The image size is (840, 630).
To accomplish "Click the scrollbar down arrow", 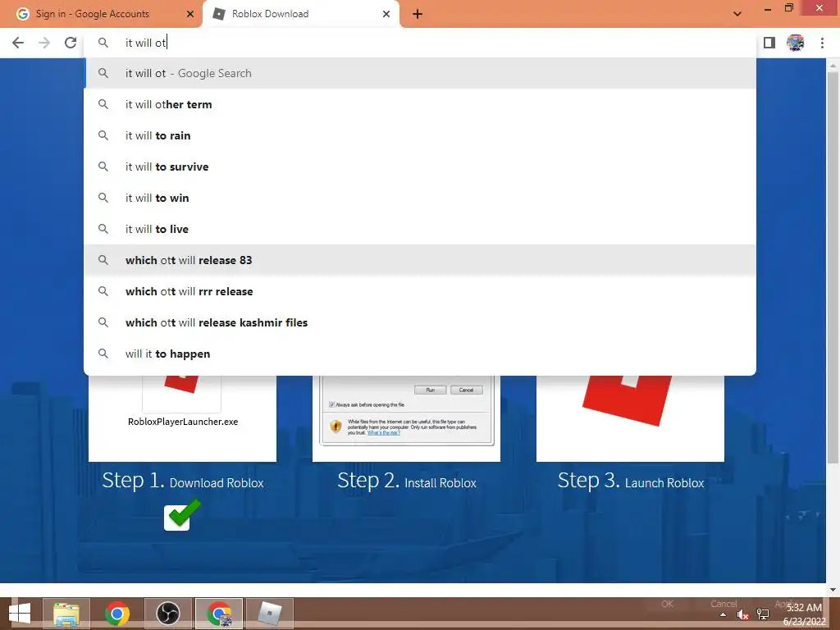I will pyautogui.click(x=833, y=590).
